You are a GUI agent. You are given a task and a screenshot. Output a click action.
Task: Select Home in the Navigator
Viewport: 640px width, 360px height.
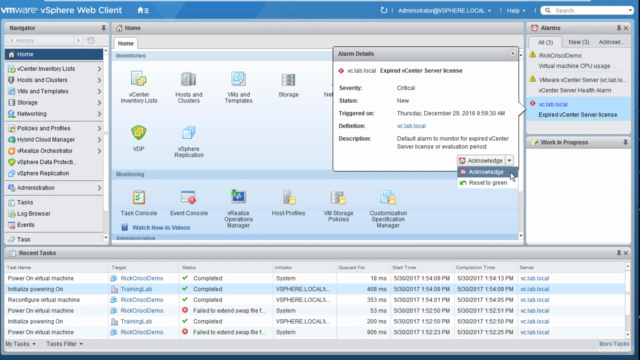coord(54,54)
